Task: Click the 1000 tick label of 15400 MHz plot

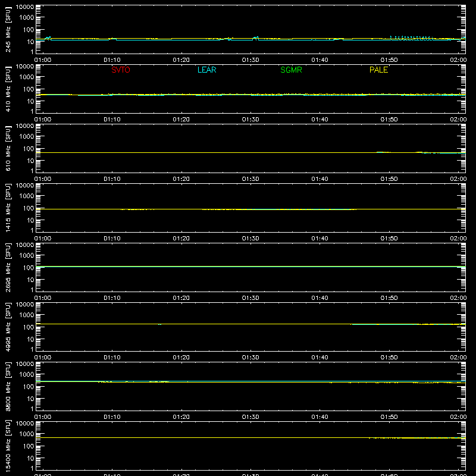Action: coord(27,434)
